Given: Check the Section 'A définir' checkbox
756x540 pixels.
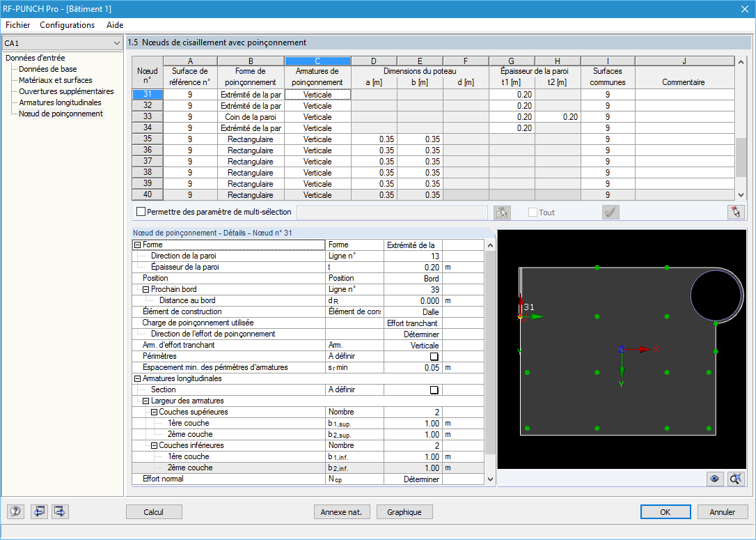Looking at the screenshot, I should pos(434,390).
